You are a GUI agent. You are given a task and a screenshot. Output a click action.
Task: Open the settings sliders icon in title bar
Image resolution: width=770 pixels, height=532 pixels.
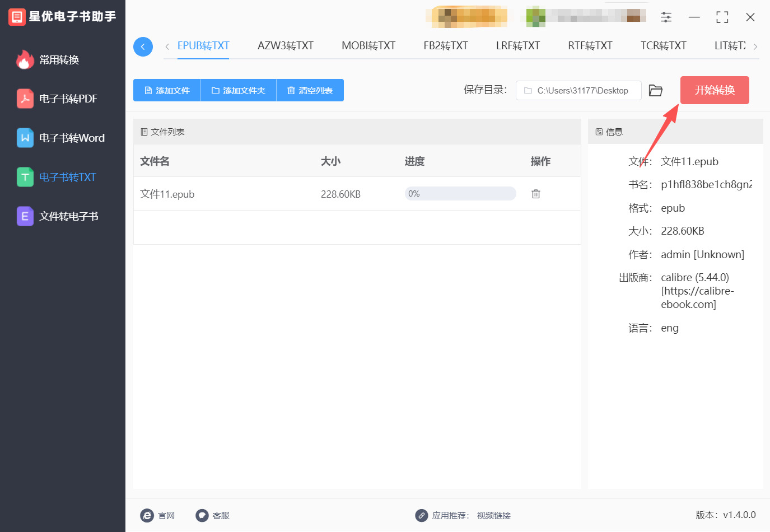[x=666, y=17]
